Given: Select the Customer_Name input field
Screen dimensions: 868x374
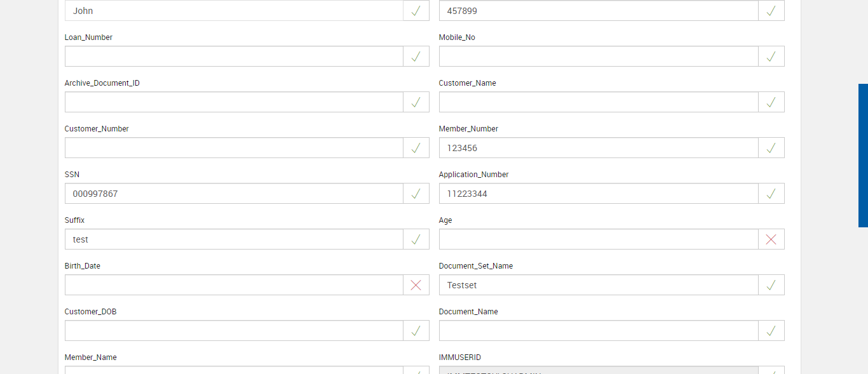Looking at the screenshot, I should [598, 102].
